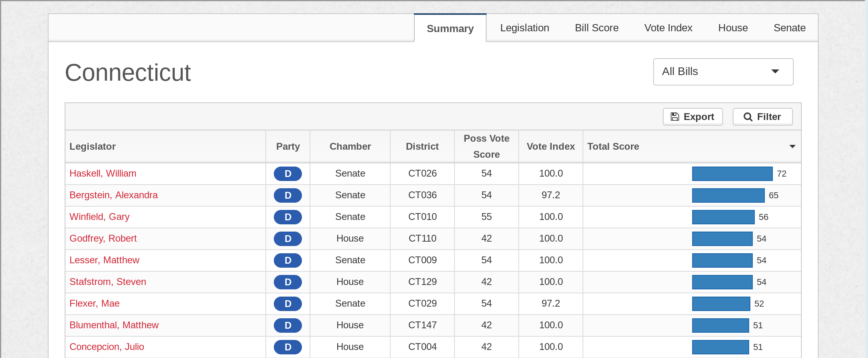Image resolution: width=868 pixels, height=358 pixels.
Task: Open Godfrey, Robert legislator link
Action: coord(103,238)
